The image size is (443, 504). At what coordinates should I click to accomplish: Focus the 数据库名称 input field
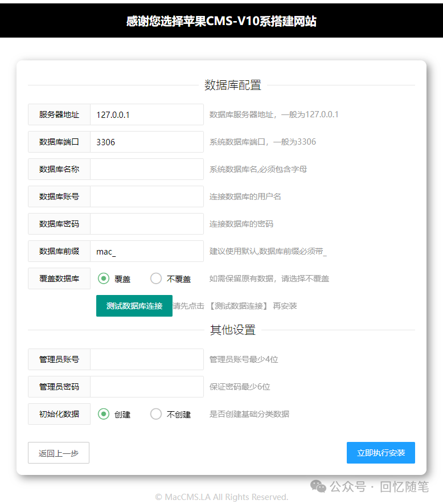pyautogui.click(x=147, y=169)
